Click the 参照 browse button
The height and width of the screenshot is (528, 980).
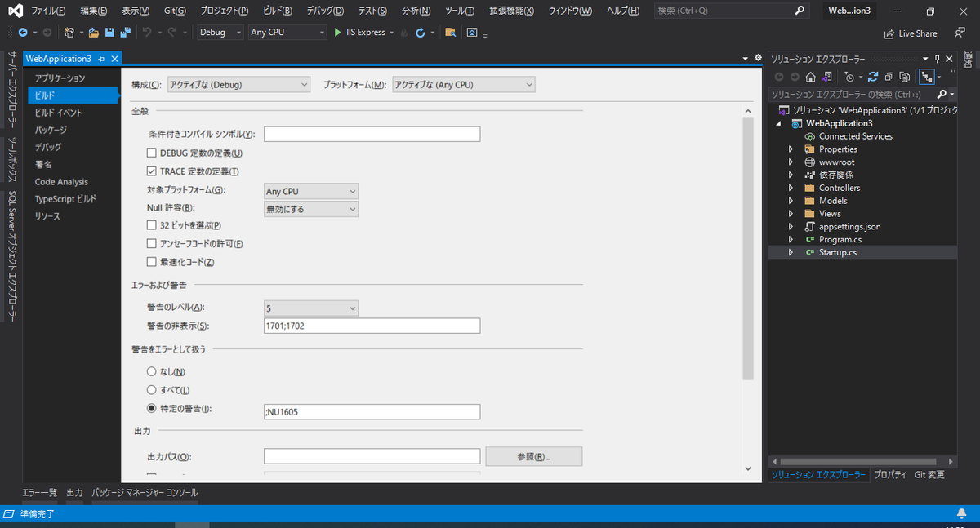tap(534, 456)
